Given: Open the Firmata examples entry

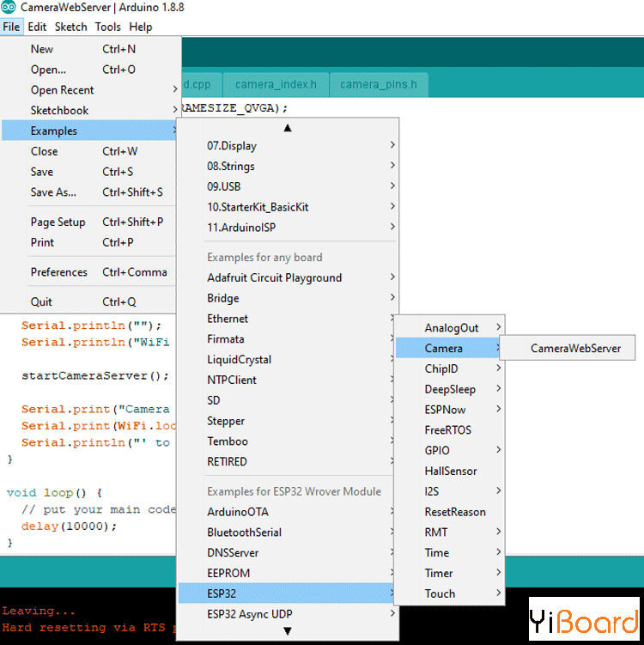Looking at the screenshot, I should point(286,339).
